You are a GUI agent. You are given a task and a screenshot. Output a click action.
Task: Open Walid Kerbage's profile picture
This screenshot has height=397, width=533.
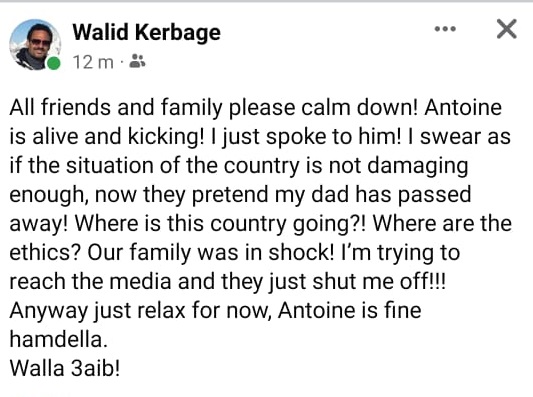pyautogui.click(x=35, y=45)
